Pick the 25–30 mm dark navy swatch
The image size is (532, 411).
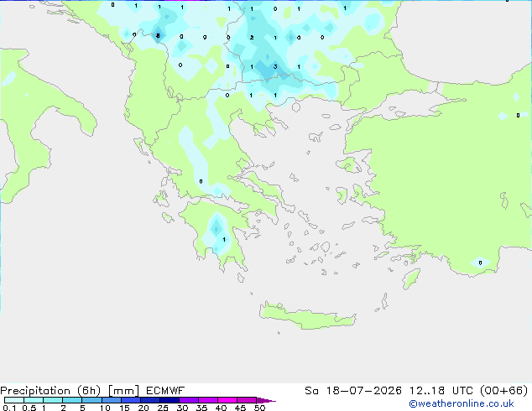(x=170, y=400)
